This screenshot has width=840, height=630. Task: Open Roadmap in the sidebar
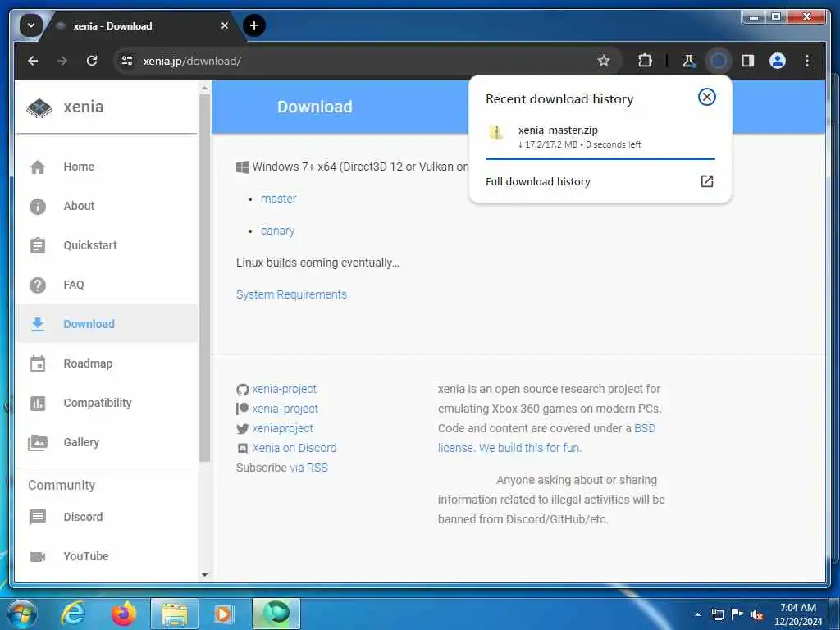107,363
